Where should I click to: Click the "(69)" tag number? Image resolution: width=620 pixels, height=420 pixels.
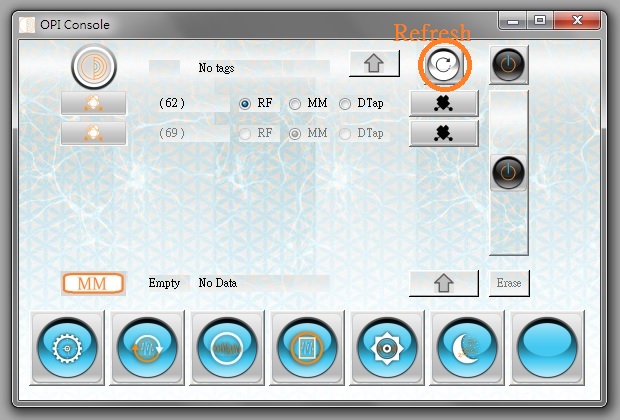tap(172, 133)
